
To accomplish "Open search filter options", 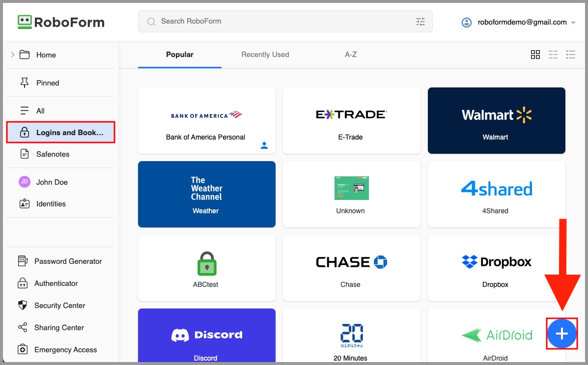I will pyautogui.click(x=420, y=22).
